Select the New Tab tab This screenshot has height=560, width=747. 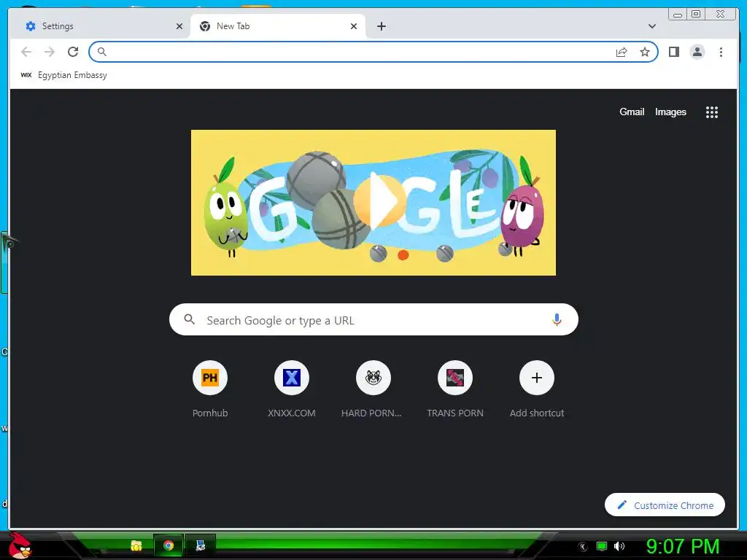(x=278, y=26)
